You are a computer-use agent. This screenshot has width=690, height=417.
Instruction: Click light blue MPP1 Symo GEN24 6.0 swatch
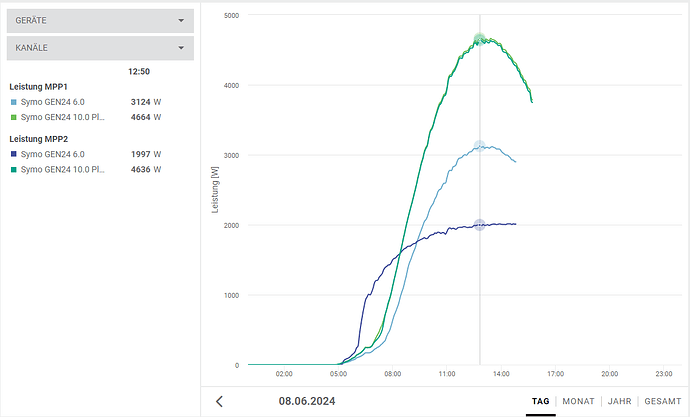pos(14,102)
